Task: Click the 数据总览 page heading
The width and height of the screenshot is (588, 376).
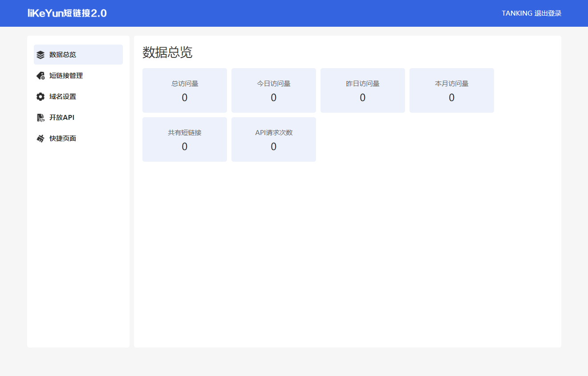Action: pos(167,52)
